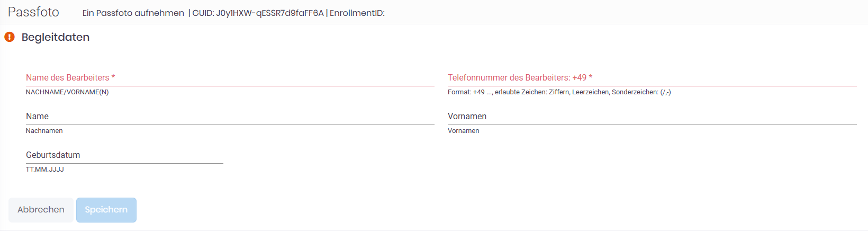Click the Telefonnummer des Bearbeiters field
The image size is (868, 231).
652,78
